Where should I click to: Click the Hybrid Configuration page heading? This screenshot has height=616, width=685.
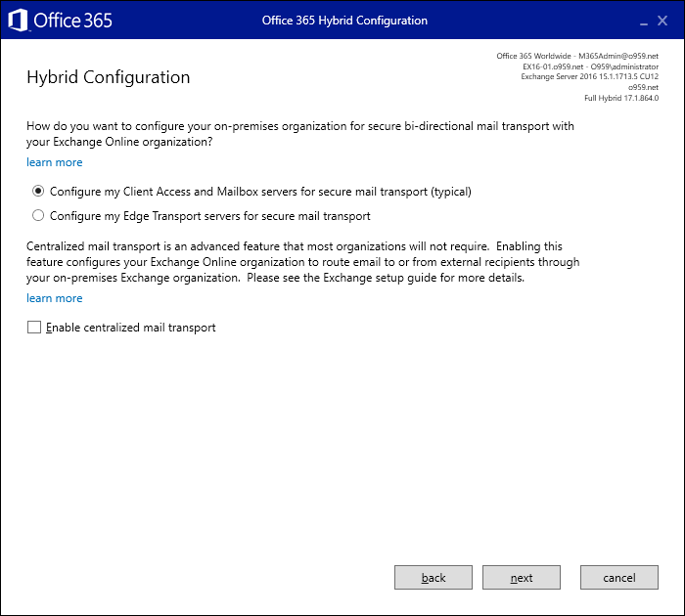coord(109,77)
